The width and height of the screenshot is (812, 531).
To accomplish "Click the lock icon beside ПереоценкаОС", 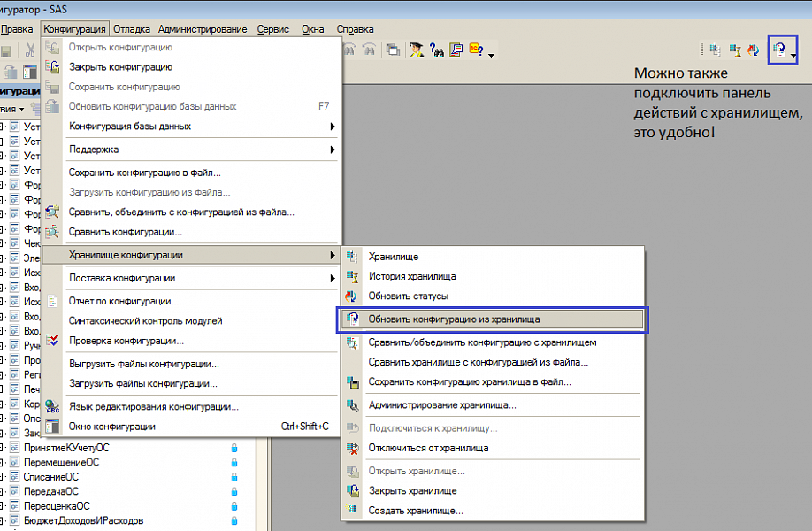I will (x=234, y=506).
